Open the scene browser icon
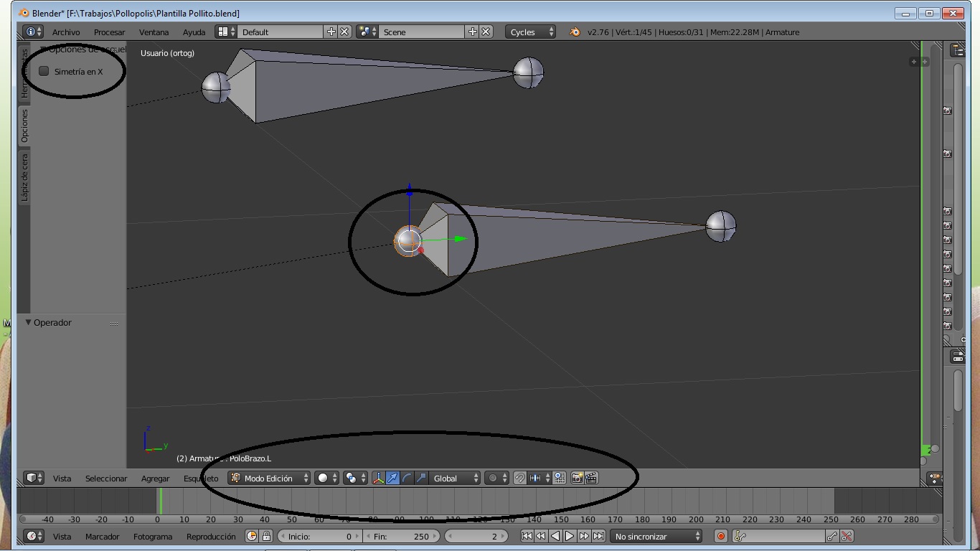980x551 pixels. coord(367,32)
